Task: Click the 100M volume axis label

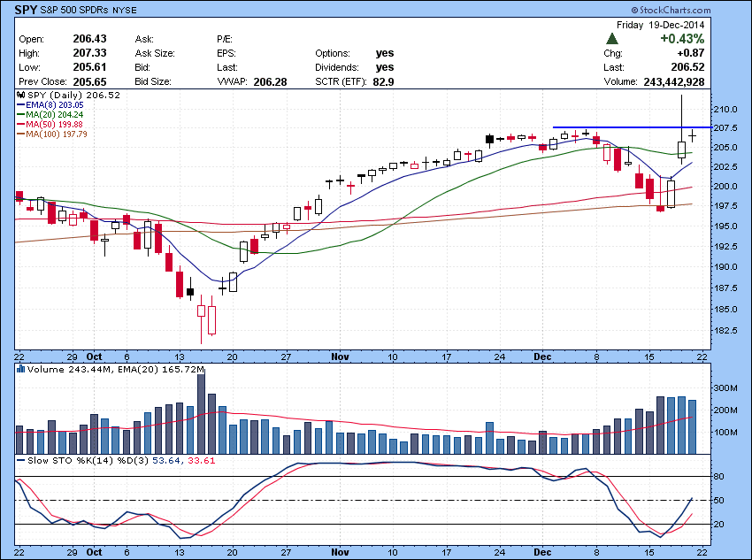Action: pyautogui.click(x=726, y=432)
